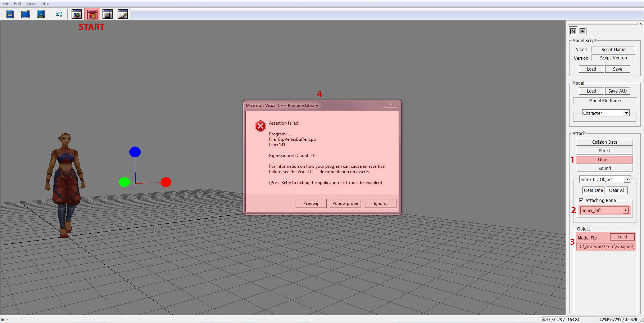
Task: Click the highlighted colored-squares window icon
Action: (92, 14)
